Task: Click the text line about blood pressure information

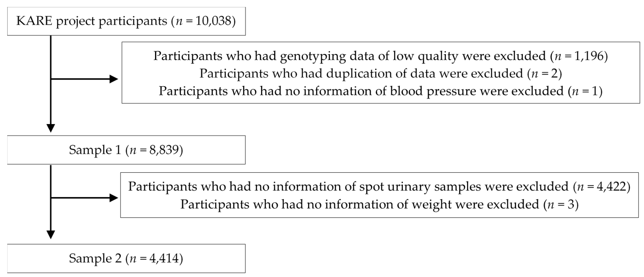Action: pos(380,91)
